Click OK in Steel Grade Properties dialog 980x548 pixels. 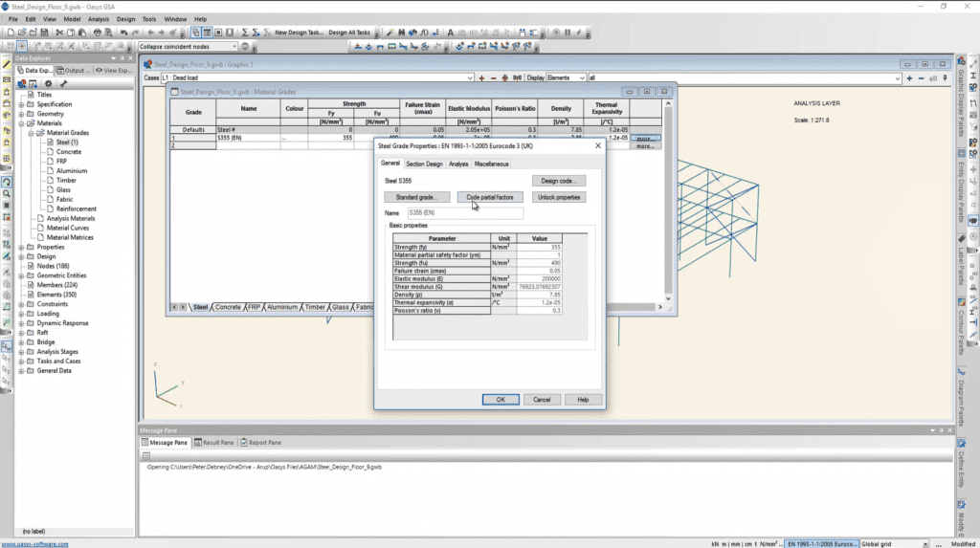(x=501, y=400)
